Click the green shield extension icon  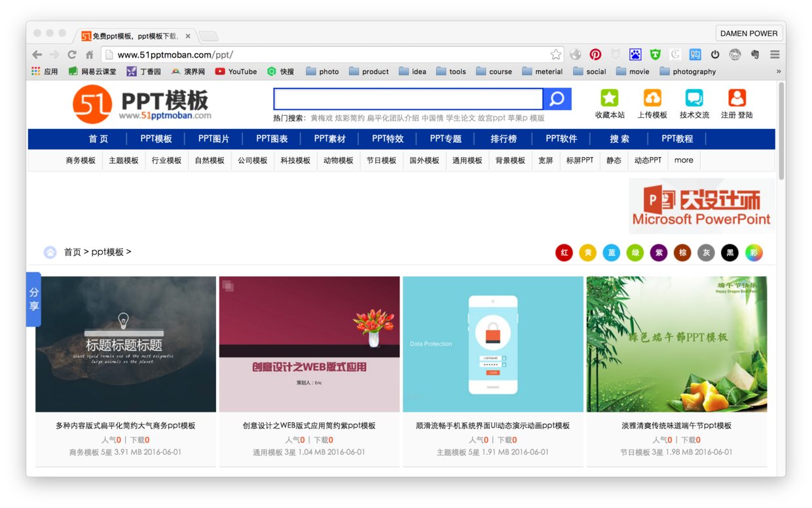[x=655, y=55]
